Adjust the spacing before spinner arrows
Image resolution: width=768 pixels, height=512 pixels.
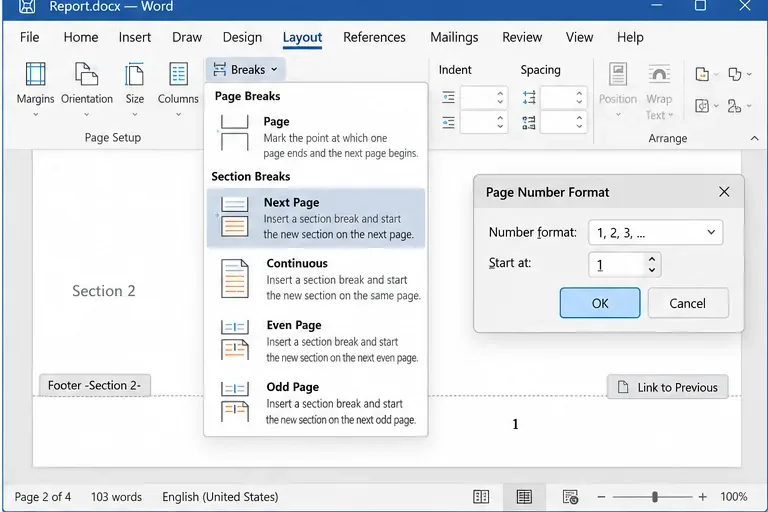(x=579, y=98)
